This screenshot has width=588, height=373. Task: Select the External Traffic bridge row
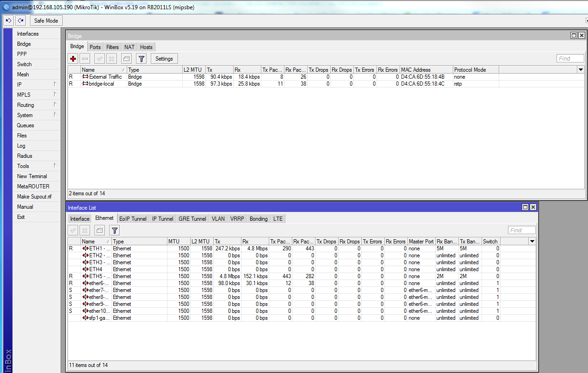tap(326, 77)
